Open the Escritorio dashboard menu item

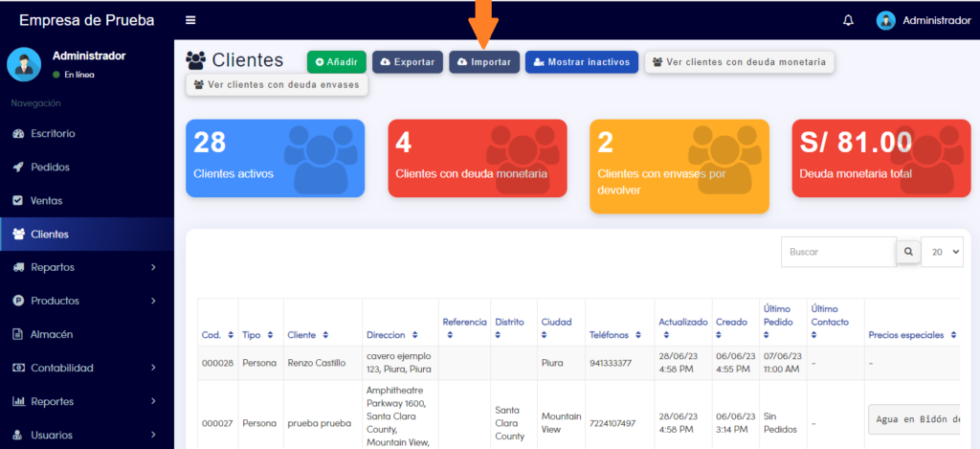click(x=87, y=134)
